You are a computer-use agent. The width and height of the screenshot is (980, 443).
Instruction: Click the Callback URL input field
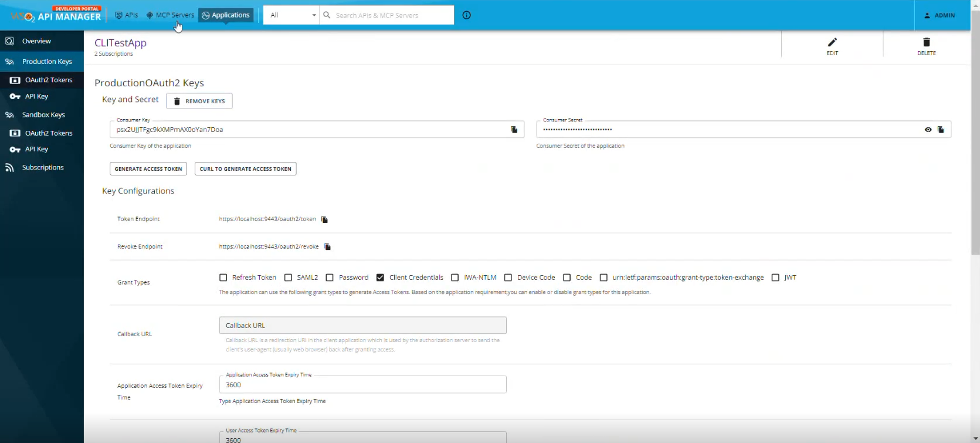(x=363, y=326)
